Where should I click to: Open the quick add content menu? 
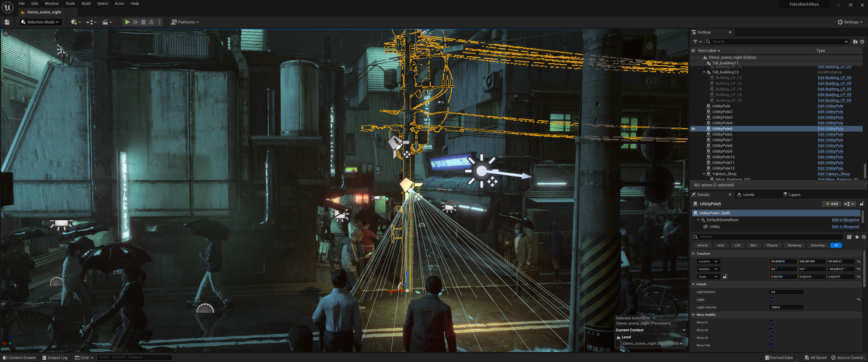[x=76, y=22]
